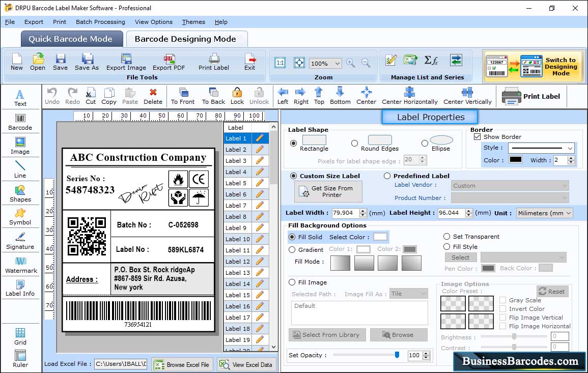Click the Save As icon
The height and width of the screenshot is (373, 588).
(87, 62)
